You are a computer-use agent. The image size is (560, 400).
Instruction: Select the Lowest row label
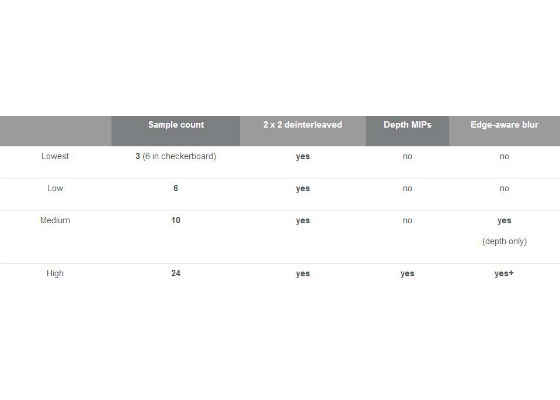[x=55, y=156]
